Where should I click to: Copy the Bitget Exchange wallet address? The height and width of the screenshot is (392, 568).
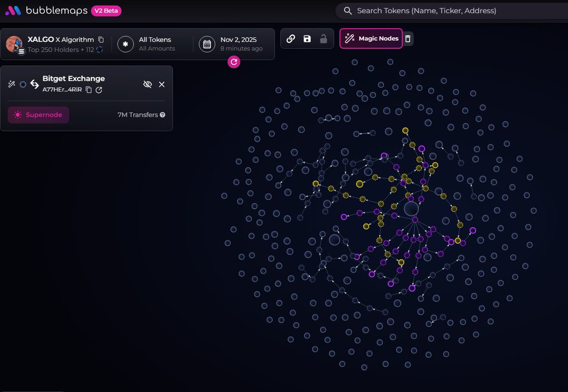pyautogui.click(x=89, y=90)
